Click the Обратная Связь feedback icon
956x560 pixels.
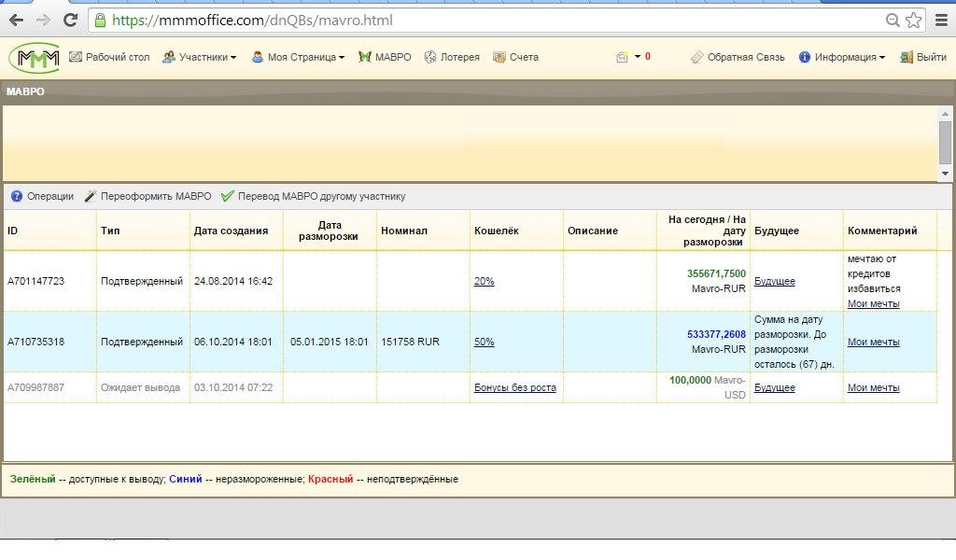tap(696, 57)
